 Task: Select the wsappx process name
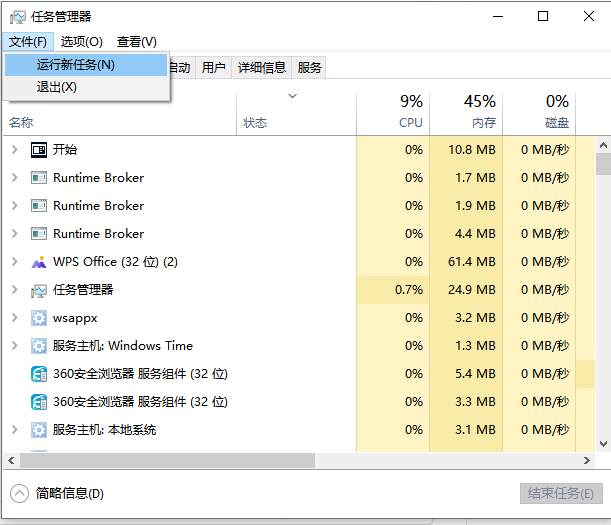[75, 318]
